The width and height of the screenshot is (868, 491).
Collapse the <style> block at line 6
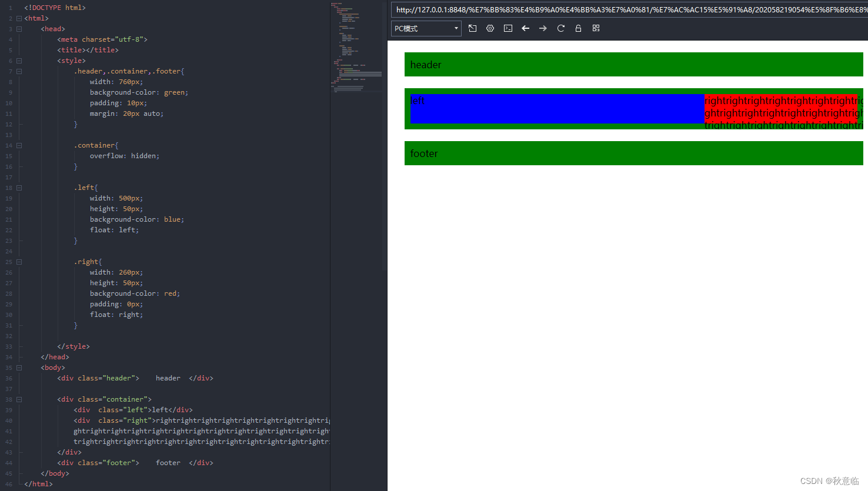(19, 61)
